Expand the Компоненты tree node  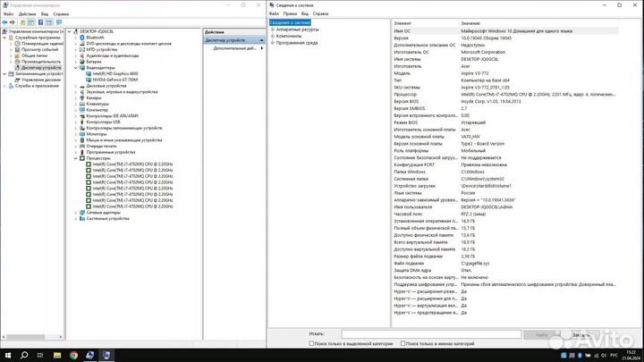point(272,36)
